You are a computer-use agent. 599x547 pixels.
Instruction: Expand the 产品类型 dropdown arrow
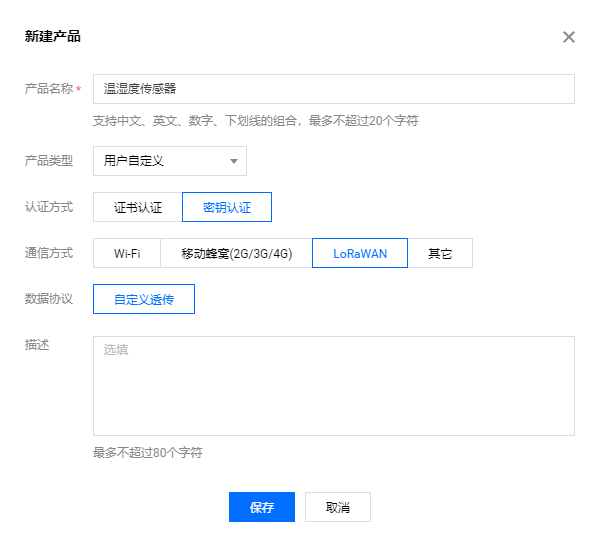point(234,161)
